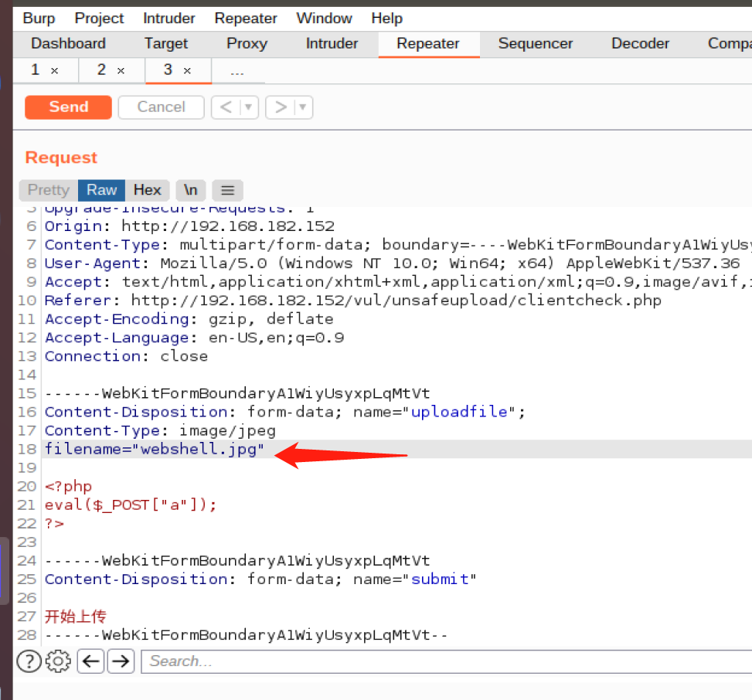The width and height of the screenshot is (752, 700).
Task: Click the orange Send button
Action: pos(68,107)
